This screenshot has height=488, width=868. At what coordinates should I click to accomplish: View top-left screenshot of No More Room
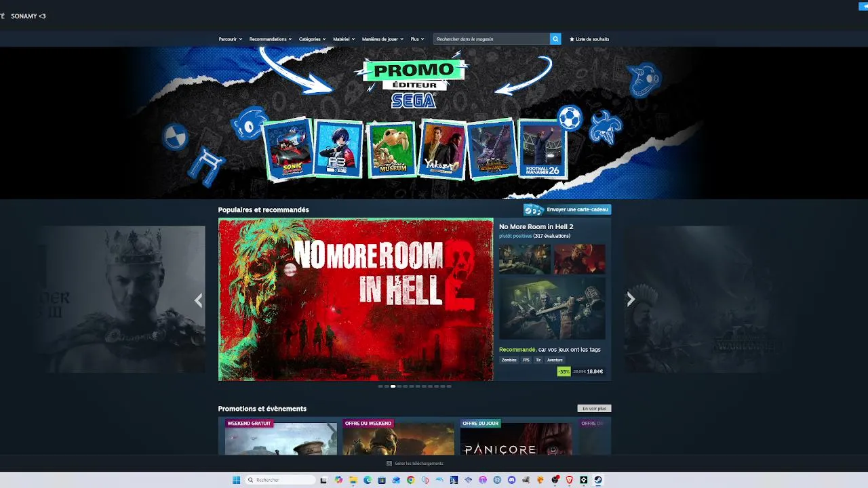pyautogui.click(x=525, y=259)
